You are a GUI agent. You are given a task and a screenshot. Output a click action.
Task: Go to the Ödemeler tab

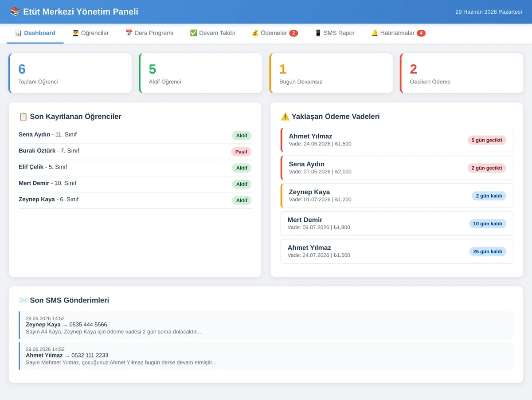click(x=274, y=33)
